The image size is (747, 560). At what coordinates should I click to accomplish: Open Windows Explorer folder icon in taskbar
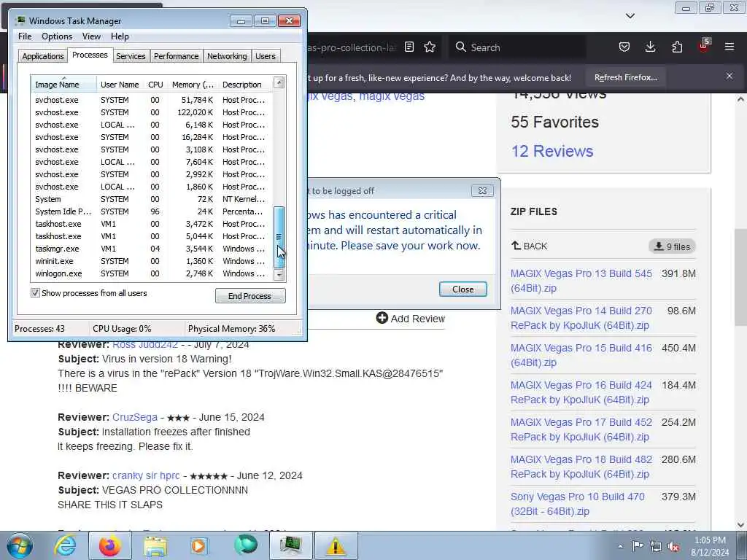(155, 545)
